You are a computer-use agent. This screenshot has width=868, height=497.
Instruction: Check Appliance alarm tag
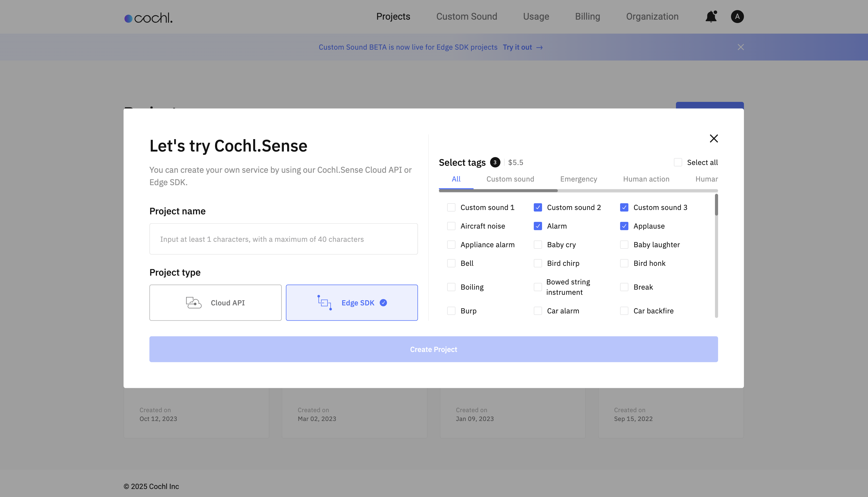[451, 245]
